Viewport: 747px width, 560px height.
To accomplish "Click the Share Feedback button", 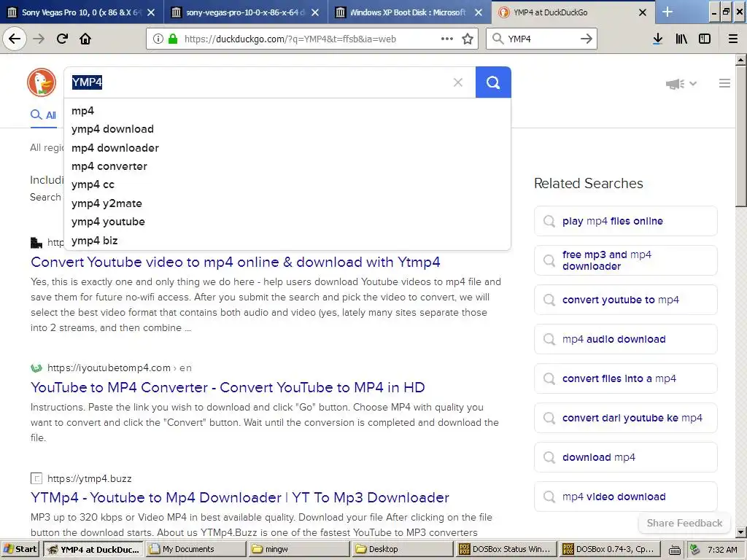I will (684, 523).
